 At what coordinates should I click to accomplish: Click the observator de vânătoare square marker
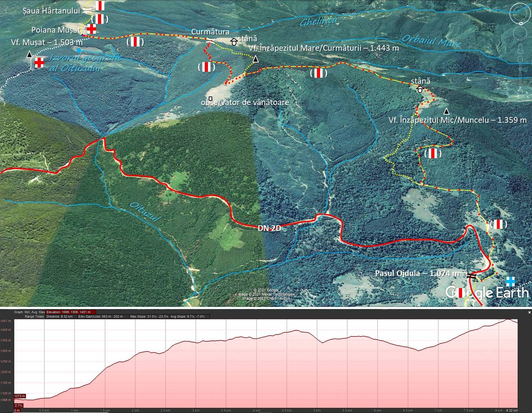click(x=210, y=98)
